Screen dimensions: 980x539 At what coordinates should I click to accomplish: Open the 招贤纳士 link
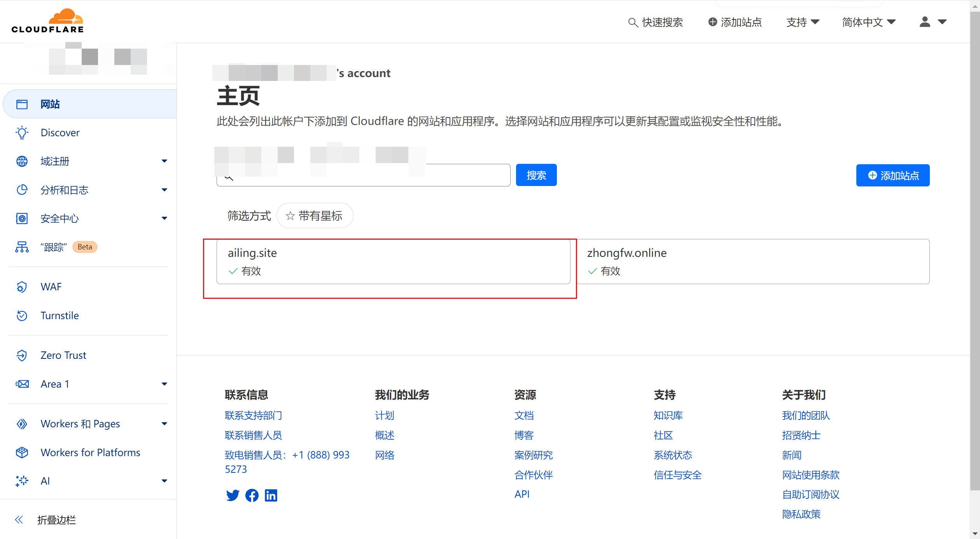(801, 435)
